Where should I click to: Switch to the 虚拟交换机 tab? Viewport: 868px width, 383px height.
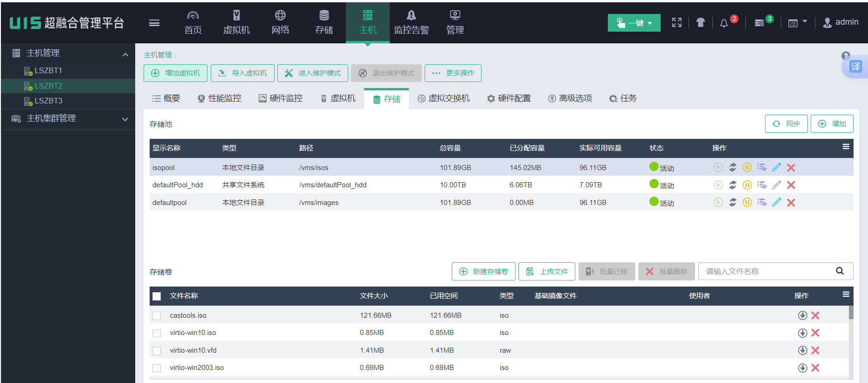click(443, 98)
